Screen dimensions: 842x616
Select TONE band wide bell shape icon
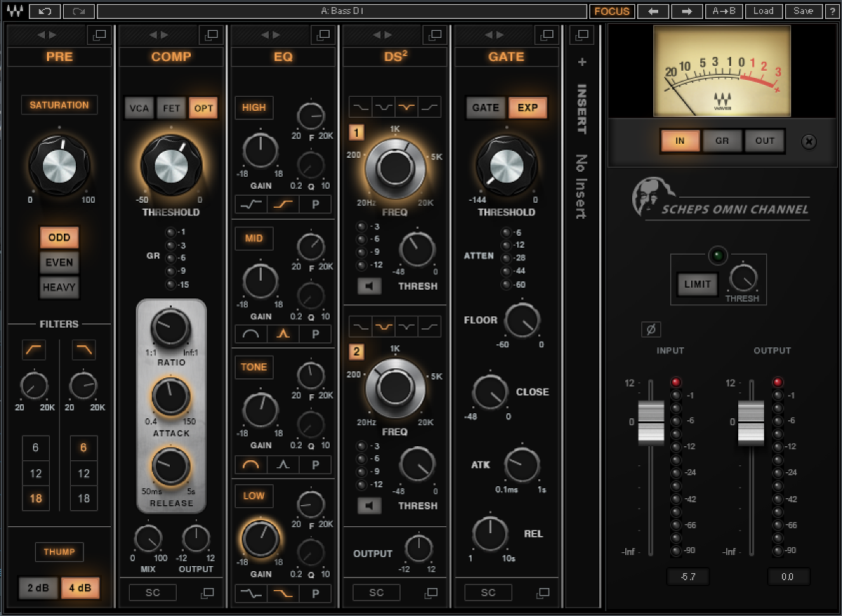click(x=250, y=464)
